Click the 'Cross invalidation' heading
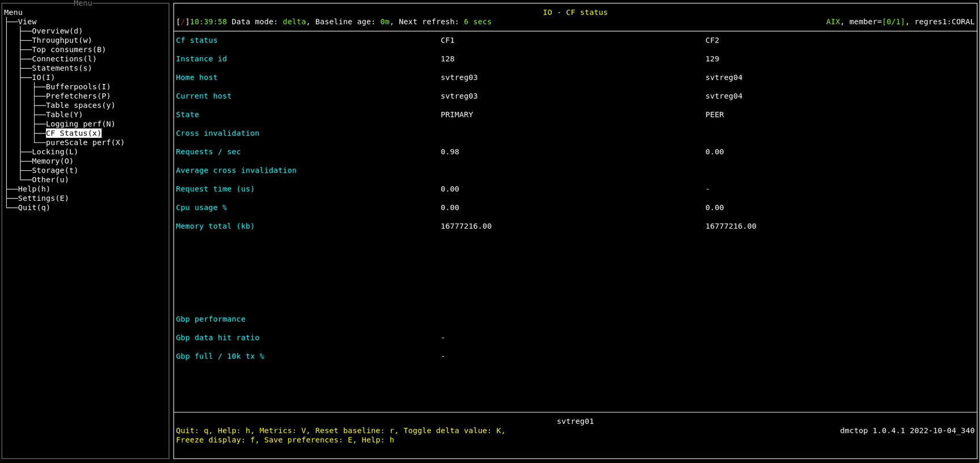 (218, 133)
